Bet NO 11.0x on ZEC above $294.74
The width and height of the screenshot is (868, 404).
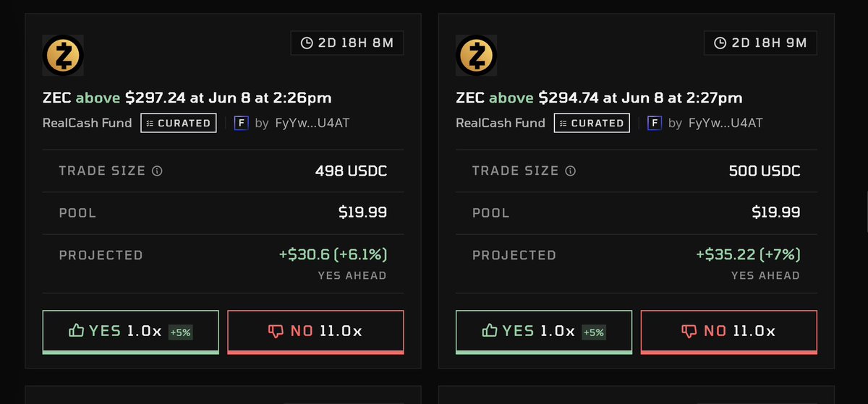click(729, 332)
